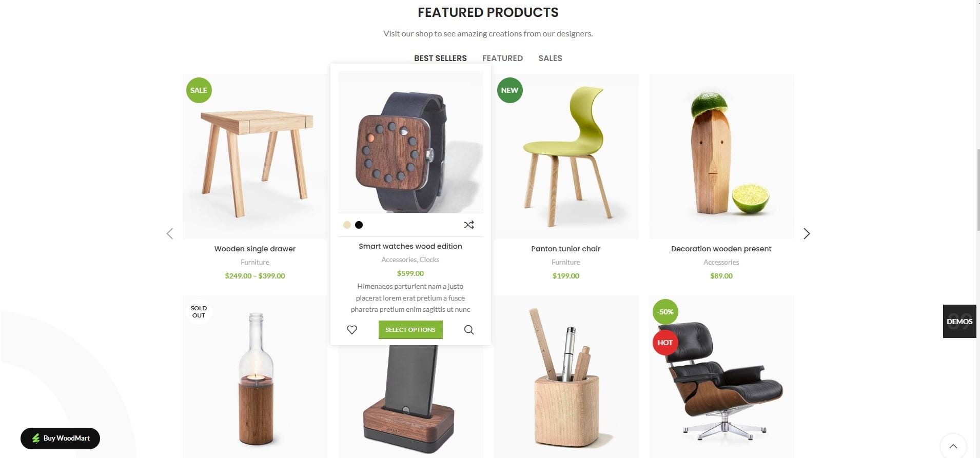Click the Decoration wooden present title
Viewport: 980px width, 458px height.
point(721,249)
